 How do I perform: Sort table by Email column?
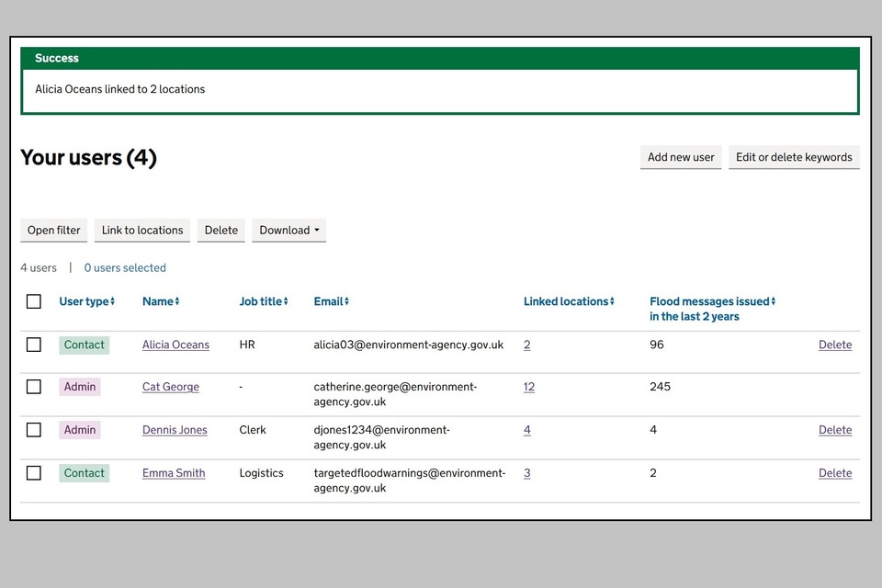click(x=332, y=301)
